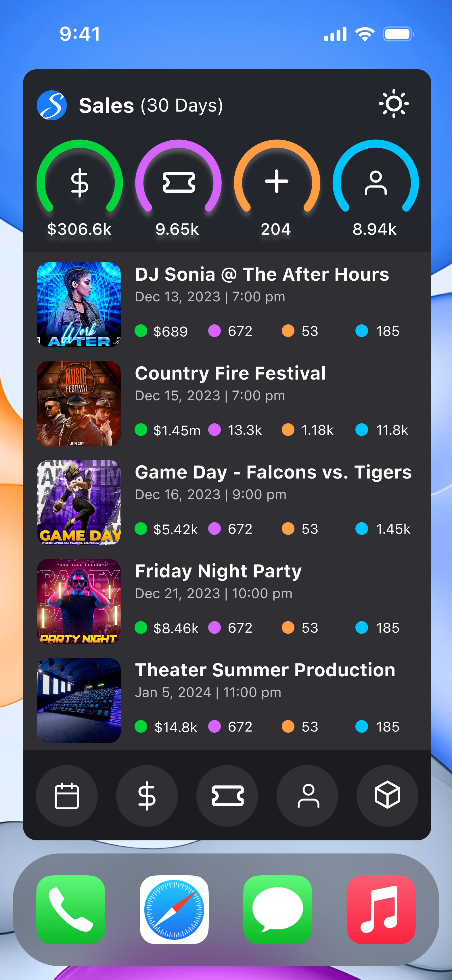Screen dimensions: 452x980
Task: Open the cube products tab in bottom bar
Action: click(x=387, y=795)
